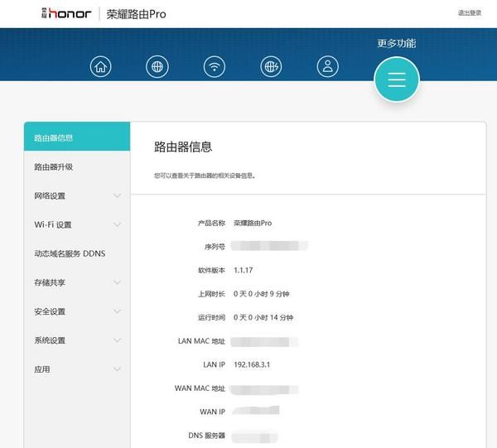Click the 荣耀路由Pro header title
Viewport: 497px width, 448px height.
tap(136, 14)
